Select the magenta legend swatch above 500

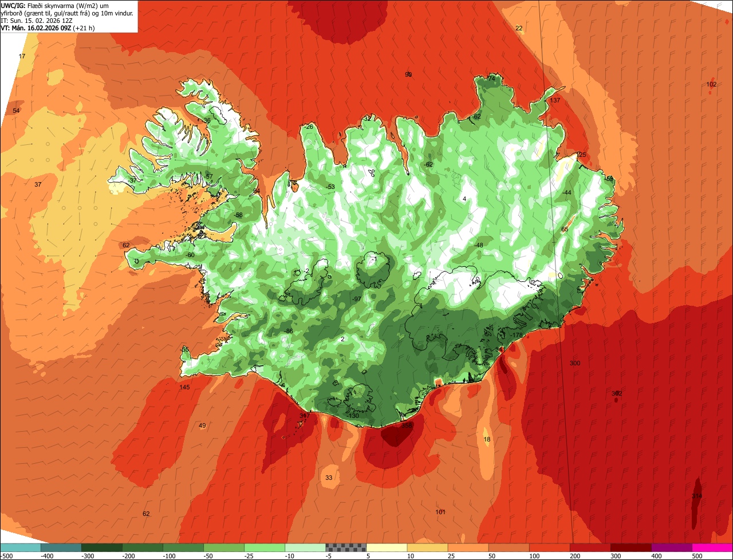[712, 547]
